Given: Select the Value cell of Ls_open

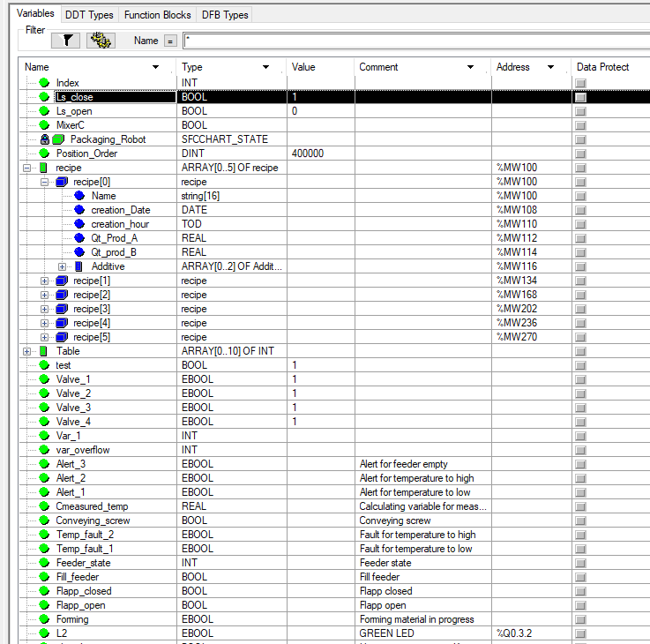Looking at the screenshot, I should (320, 111).
